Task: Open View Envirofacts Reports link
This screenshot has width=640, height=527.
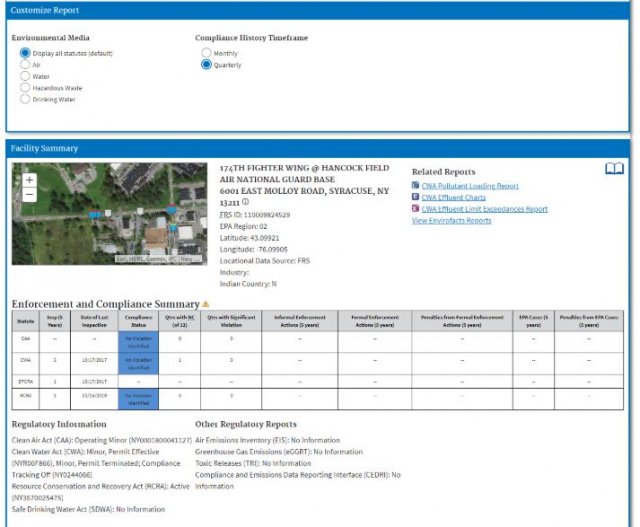Action: (451, 220)
